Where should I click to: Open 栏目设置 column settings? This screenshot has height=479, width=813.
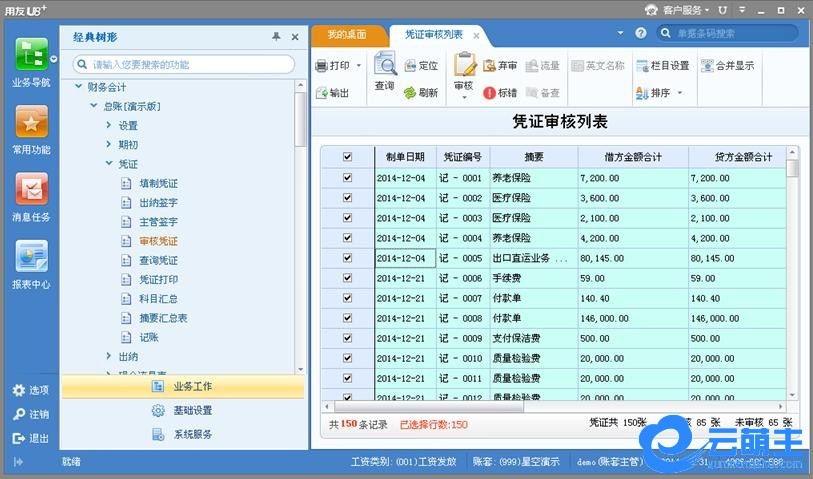click(x=662, y=66)
